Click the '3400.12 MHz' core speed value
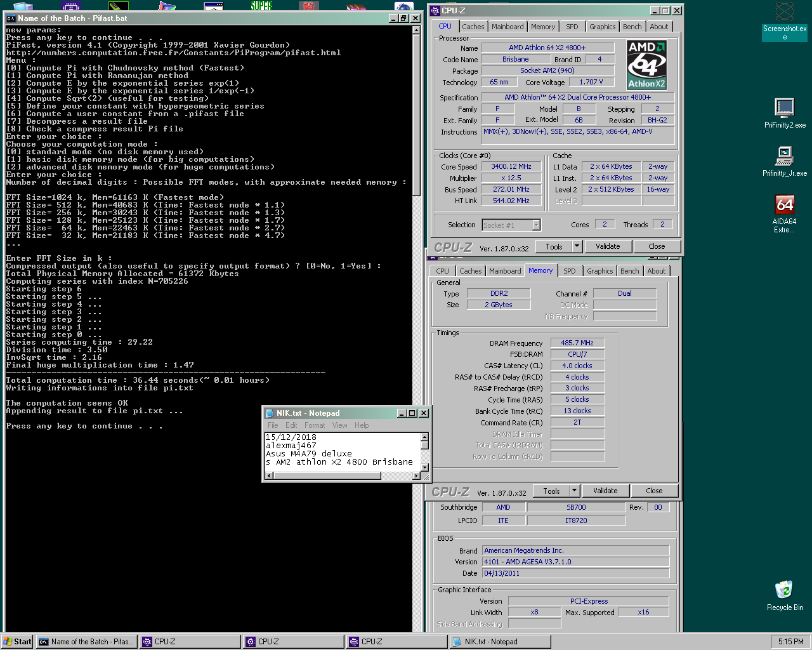The height and width of the screenshot is (650, 812). pos(511,166)
